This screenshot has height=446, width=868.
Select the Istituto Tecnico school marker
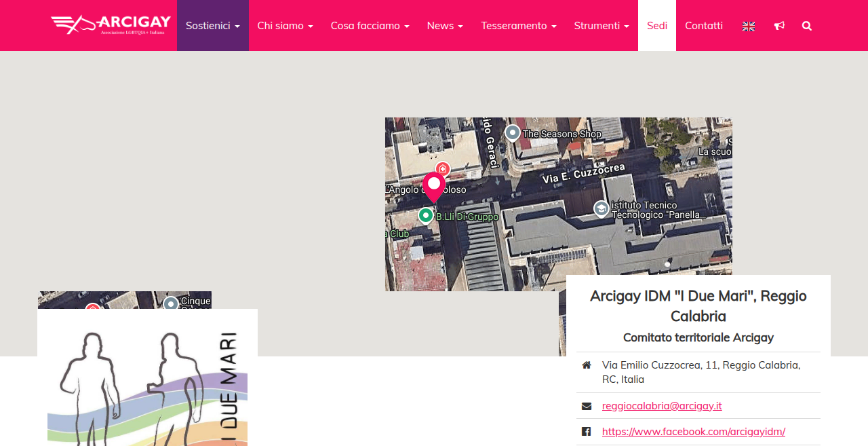[x=601, y=208]
